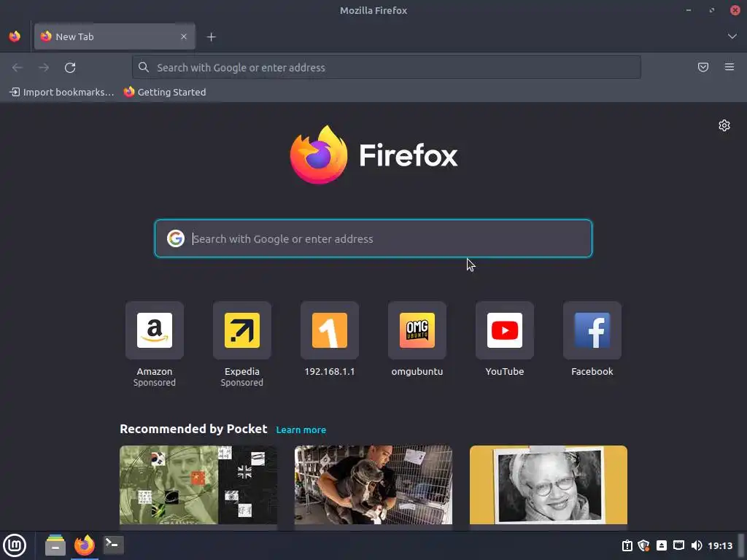Open Save to Pocket toolbar icon
This screenshot has height=560, width=747.
[703, 67]
